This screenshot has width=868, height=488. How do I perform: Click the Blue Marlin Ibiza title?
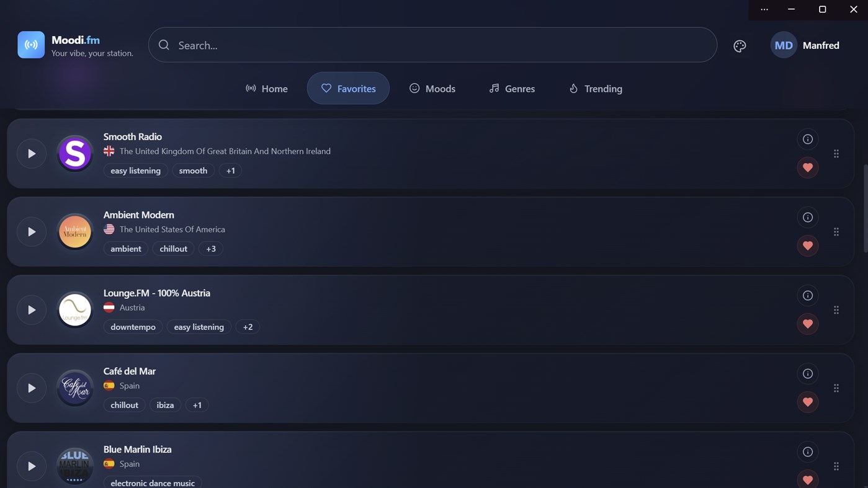coord(138,449)
